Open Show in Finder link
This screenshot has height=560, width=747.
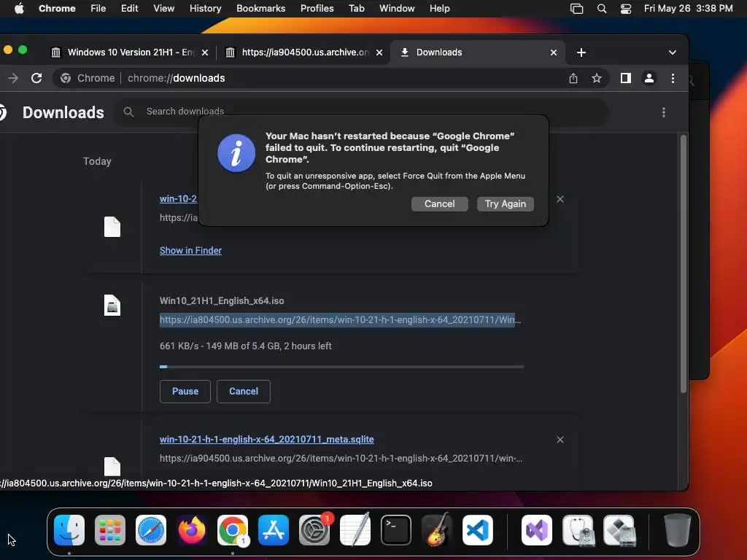coord(190,251)
